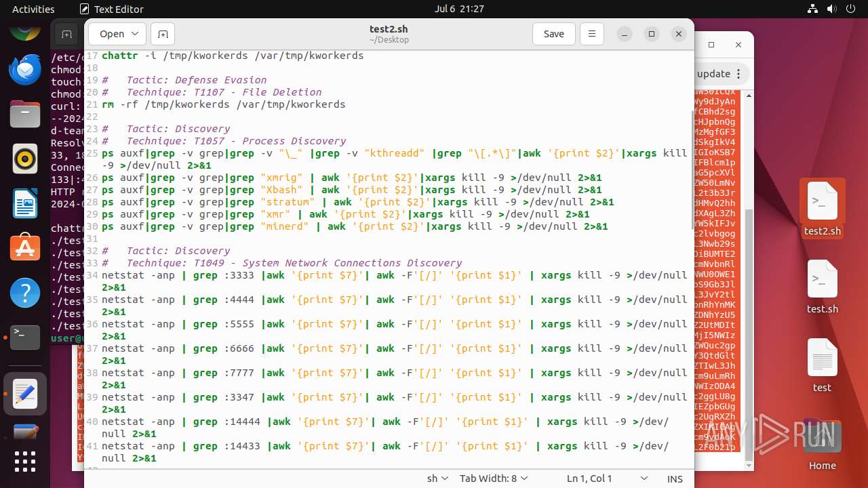Image resolution: width=868 pixels, height=488 pixels.
Task: Open the Thunderbird mail dock icon
Action: pyautogui.click(x=25, y=69)
